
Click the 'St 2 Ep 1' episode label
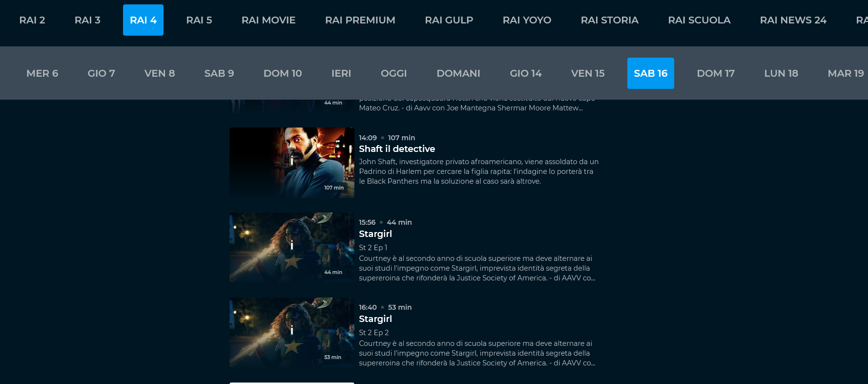coord(373,248)
